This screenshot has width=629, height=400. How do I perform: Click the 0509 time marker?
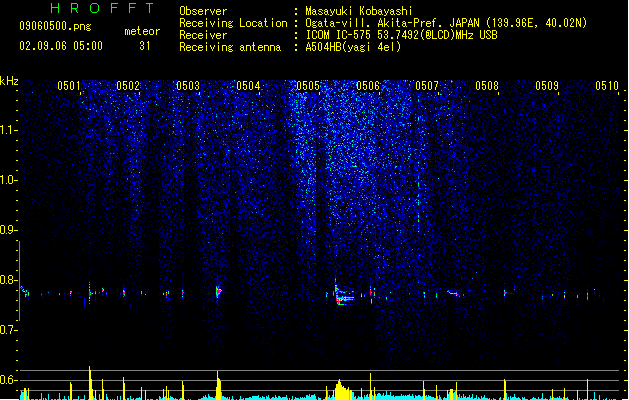[x=547, y=86]
